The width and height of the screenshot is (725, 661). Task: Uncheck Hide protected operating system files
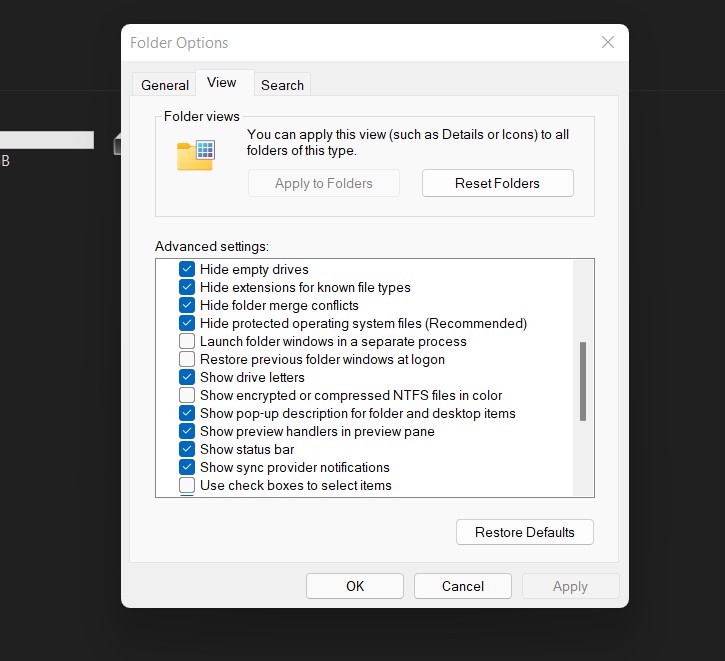coord(187,323)
